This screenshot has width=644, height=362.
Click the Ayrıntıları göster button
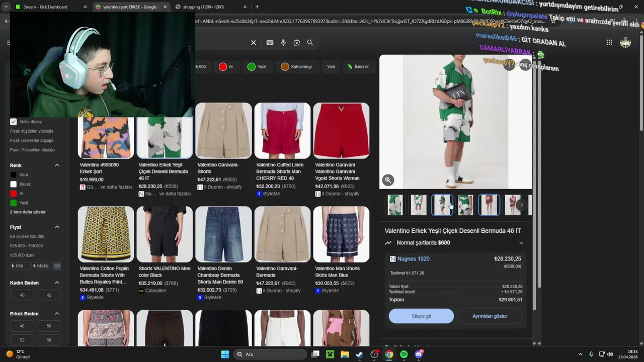click(490, 316)
